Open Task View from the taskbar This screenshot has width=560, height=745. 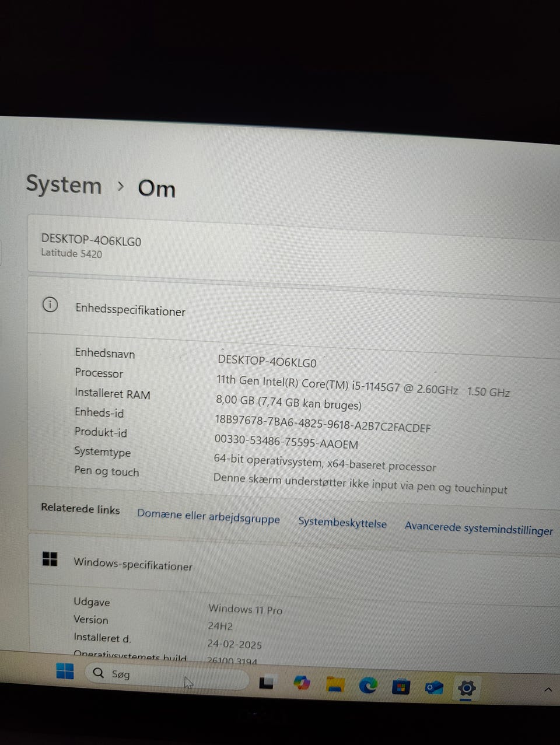click(x=267, y=681)
